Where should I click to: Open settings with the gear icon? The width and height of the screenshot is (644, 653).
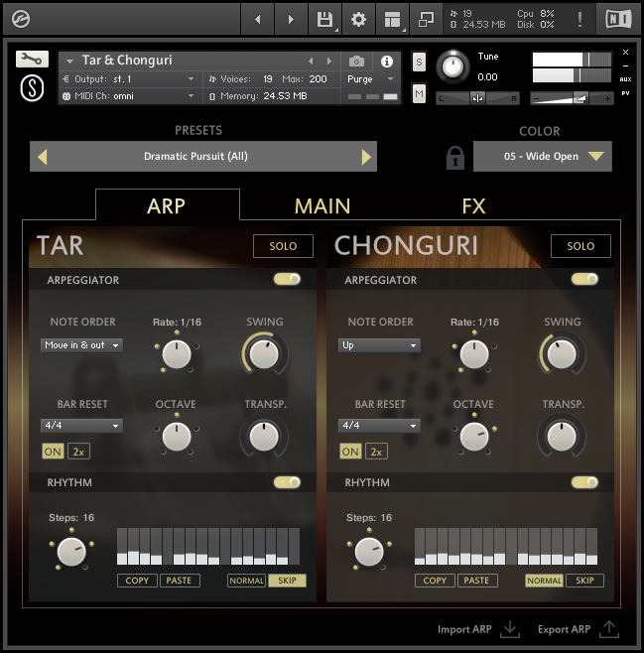[358, 19]
